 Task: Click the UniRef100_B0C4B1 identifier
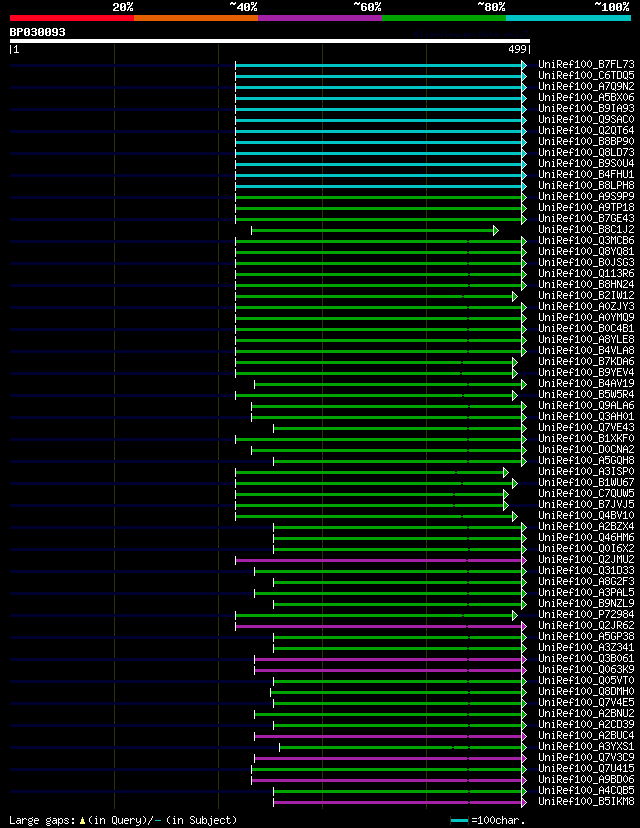586,328
